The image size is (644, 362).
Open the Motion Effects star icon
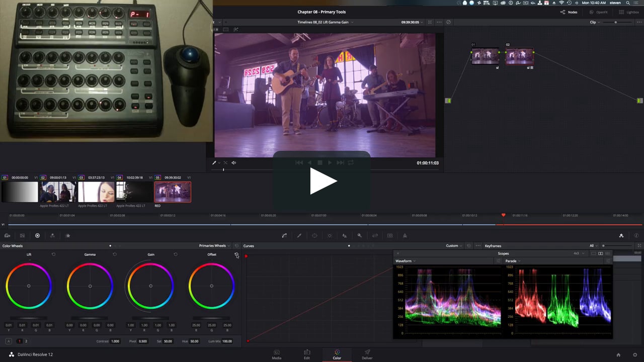(68, 235)
